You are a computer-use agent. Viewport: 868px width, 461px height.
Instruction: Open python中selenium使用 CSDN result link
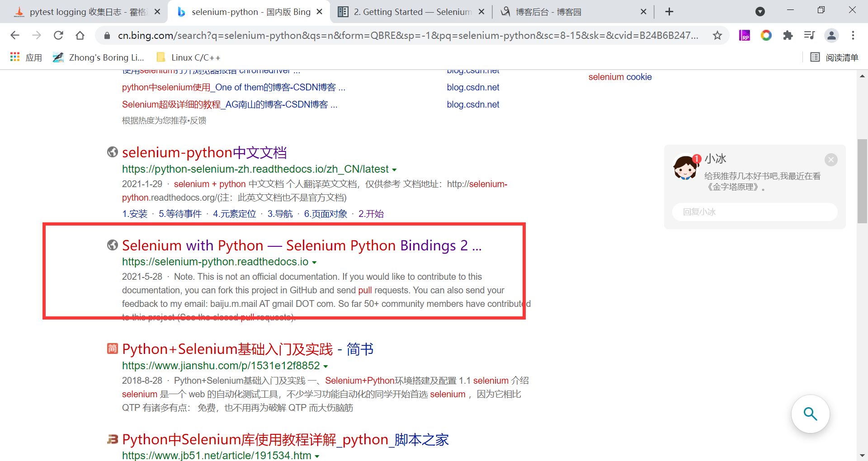click(233, 87)
